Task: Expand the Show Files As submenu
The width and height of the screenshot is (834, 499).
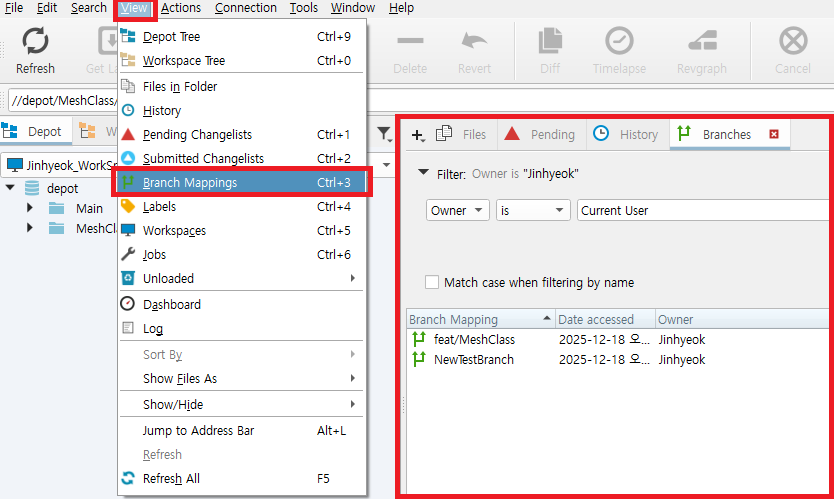Action: click(242, 378)
